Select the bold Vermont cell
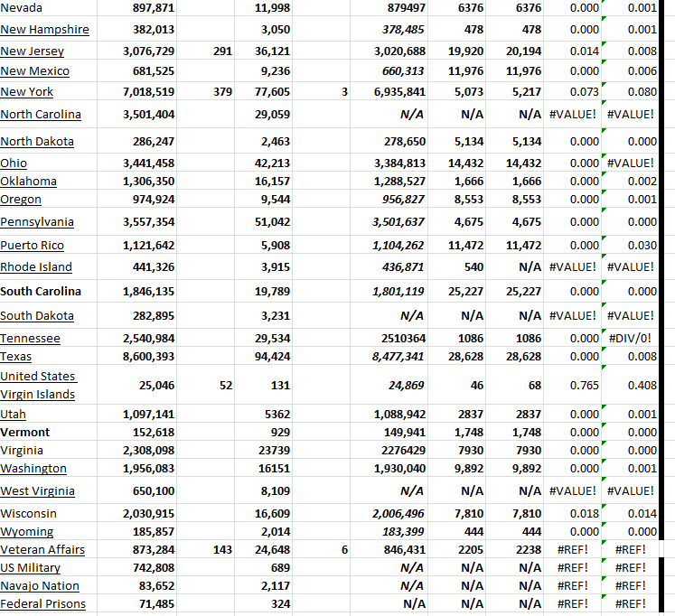The image size is (675, 616). [x=24, y=432]
